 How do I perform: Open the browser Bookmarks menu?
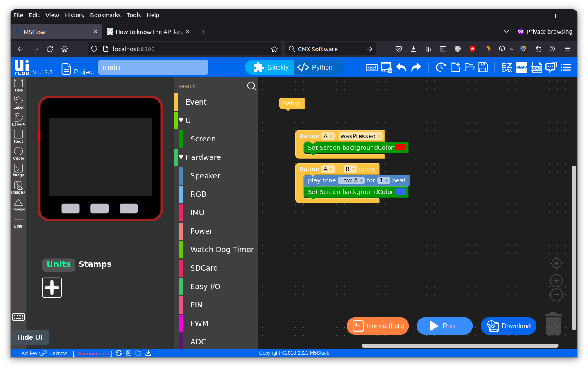click(x=105, y=15)
